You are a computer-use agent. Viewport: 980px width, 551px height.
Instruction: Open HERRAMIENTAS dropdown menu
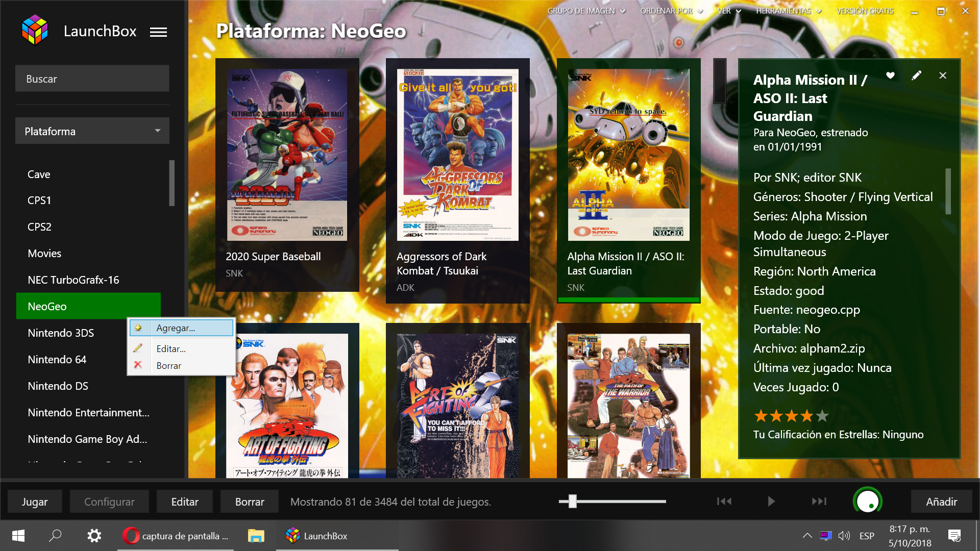(x=789, y=11)
